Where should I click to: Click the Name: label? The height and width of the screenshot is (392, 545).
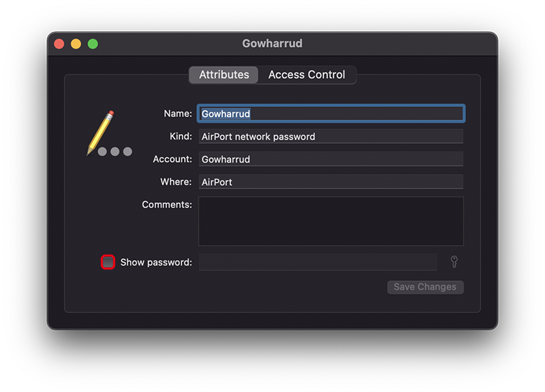click(178, 114)
